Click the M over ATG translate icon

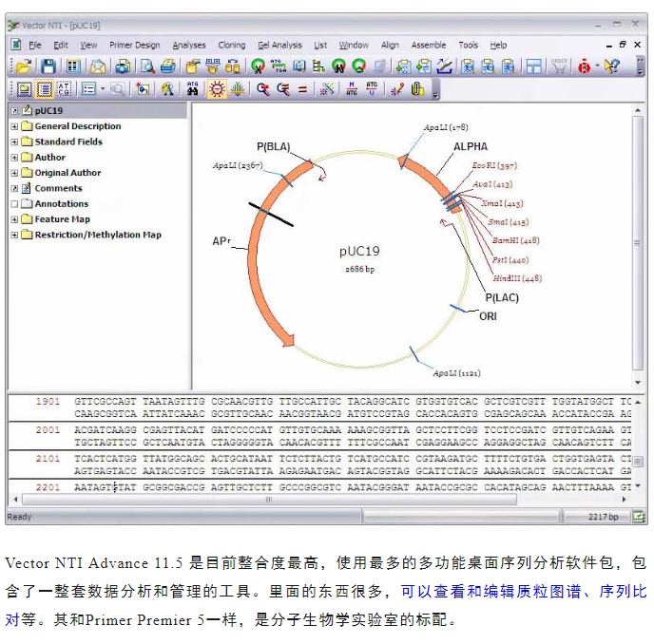coord(352,88)
